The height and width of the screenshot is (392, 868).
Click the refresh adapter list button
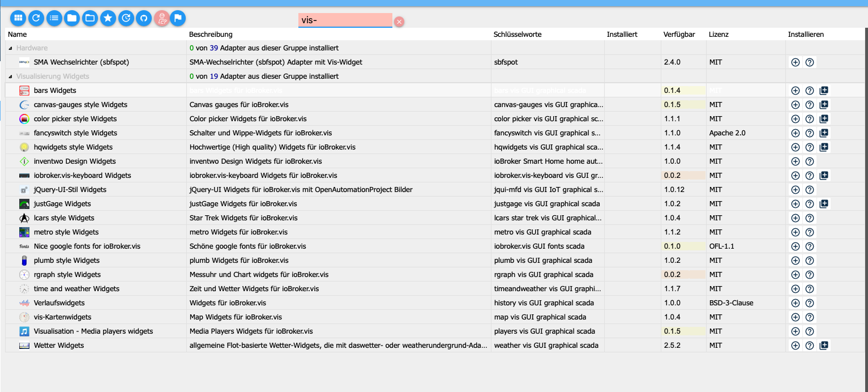(x=36, y=18)
